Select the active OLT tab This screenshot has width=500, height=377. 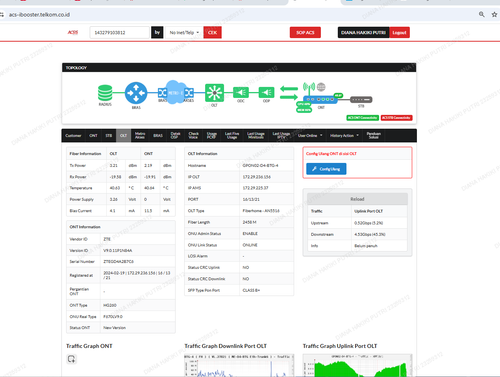tap(123, 136)
